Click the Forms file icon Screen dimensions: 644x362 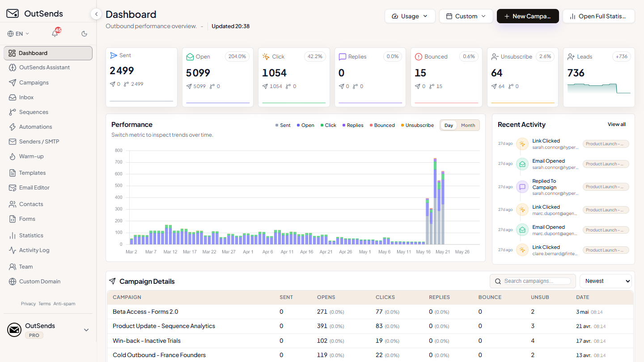(13, 219)
